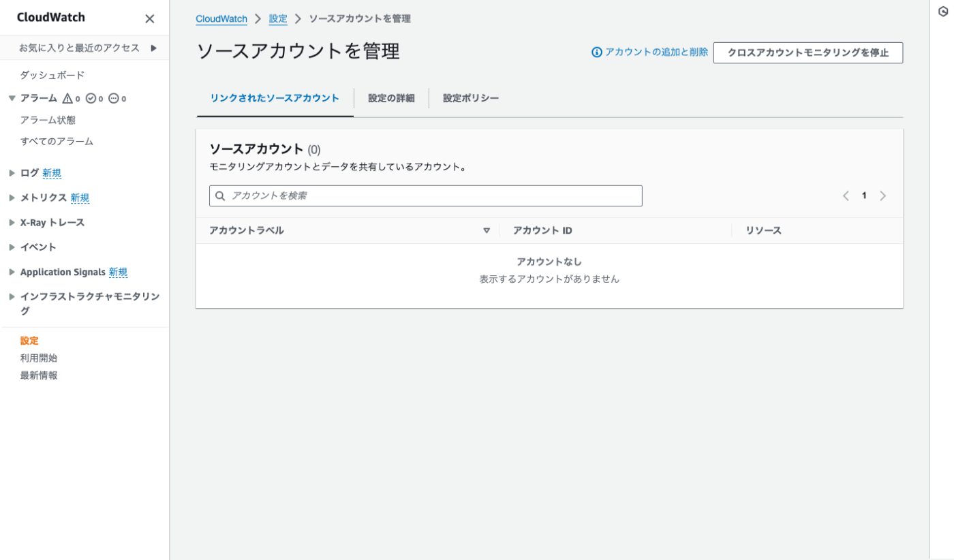Viewport: 954px width, 560px height.
Task: Expand インフラストラクチャモニタリング section
Action: [12, 297]
